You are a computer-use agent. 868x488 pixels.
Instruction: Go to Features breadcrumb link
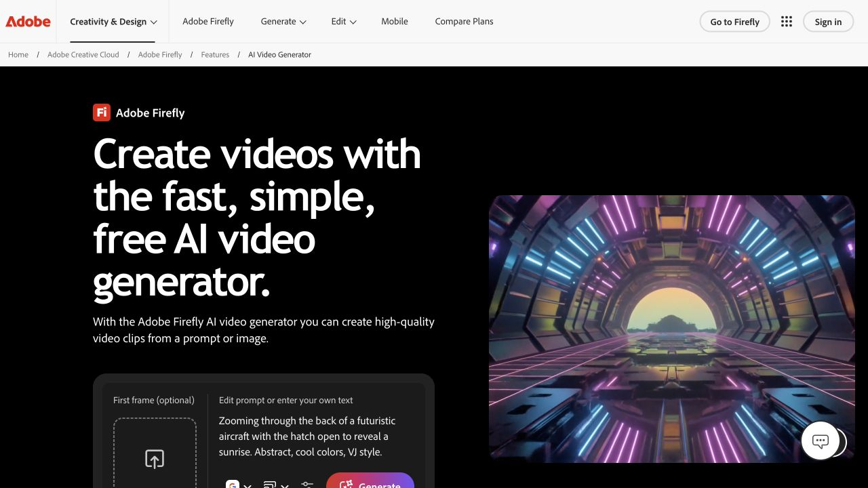[x=215, y=54]
